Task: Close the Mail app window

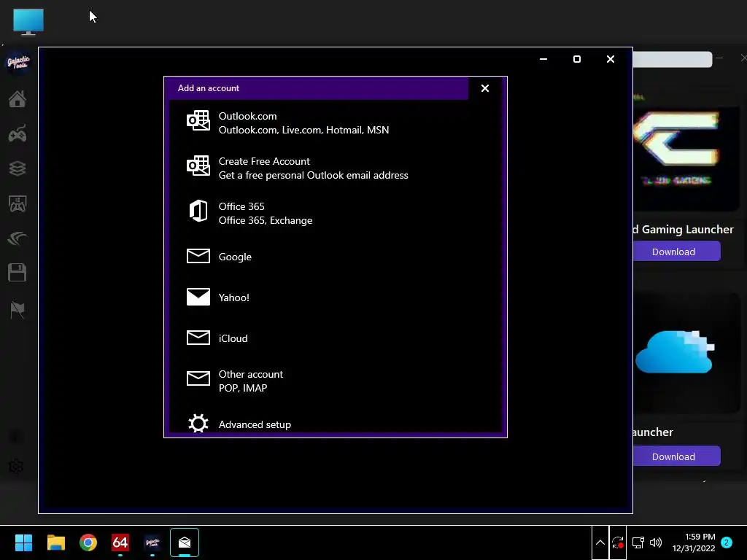Action: [x=611, y=59]
